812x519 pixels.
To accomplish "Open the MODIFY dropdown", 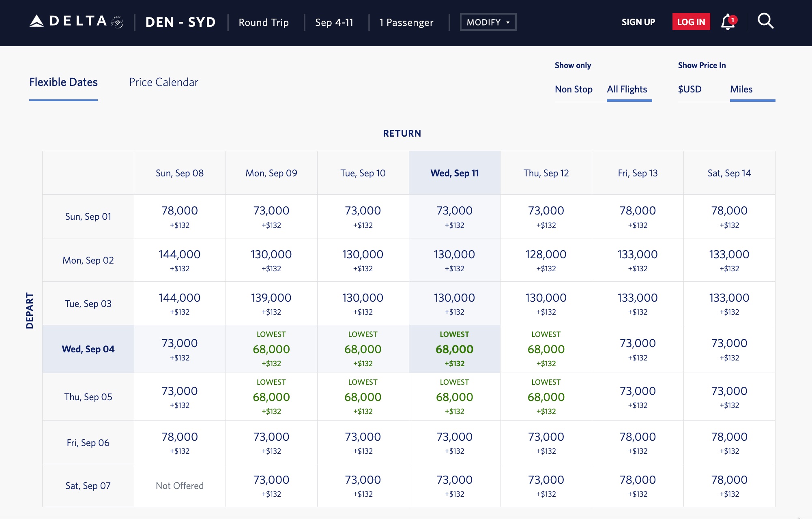I will pos(488,22).
